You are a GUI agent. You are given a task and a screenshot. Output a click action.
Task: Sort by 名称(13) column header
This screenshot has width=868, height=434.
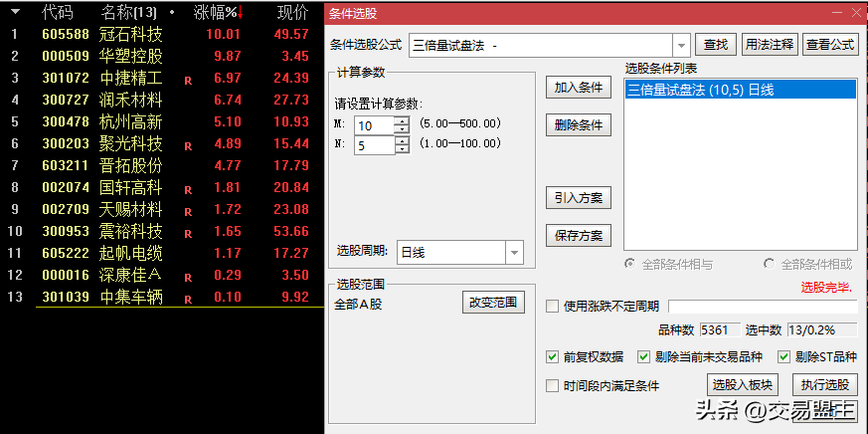click(129, 12)
